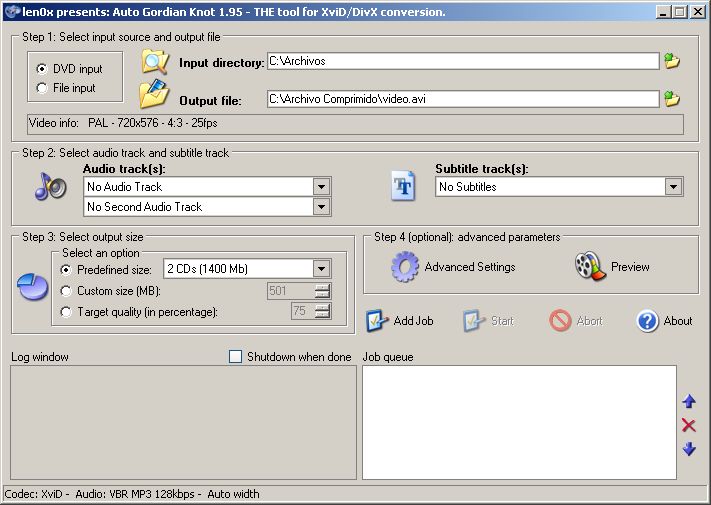This screenshot has width=711, height=505.
Task: Click the Abort prohibition icon
Action: (560, 320)
